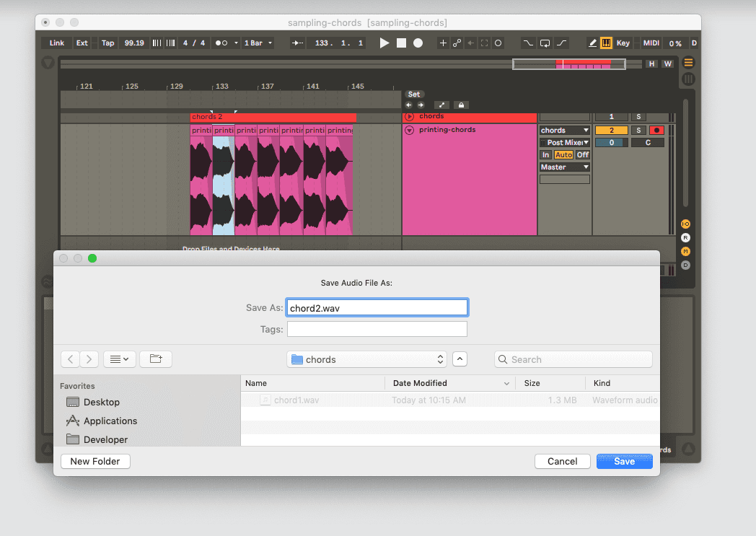Open the Post Mixer output routing dropdown
756x536 pixels.
click(564, 142)
